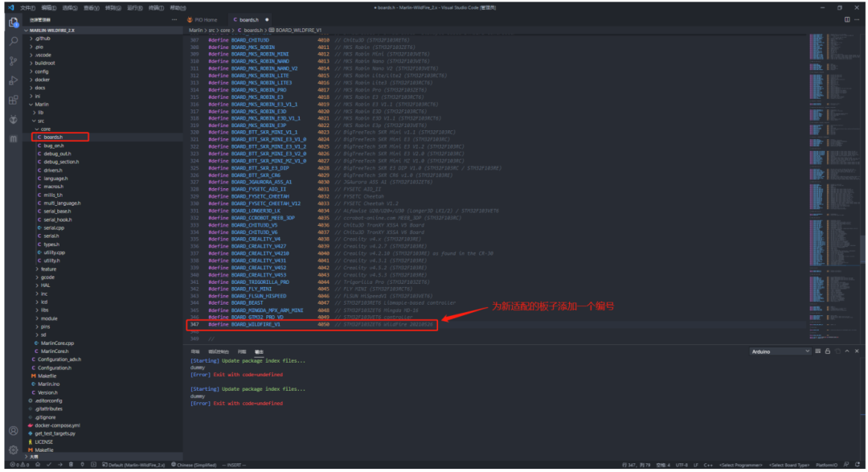The width and height of the screenshot is (868, 472).
Task: Click UTF-8 encoding in status bar
Action: coord(682,465)
